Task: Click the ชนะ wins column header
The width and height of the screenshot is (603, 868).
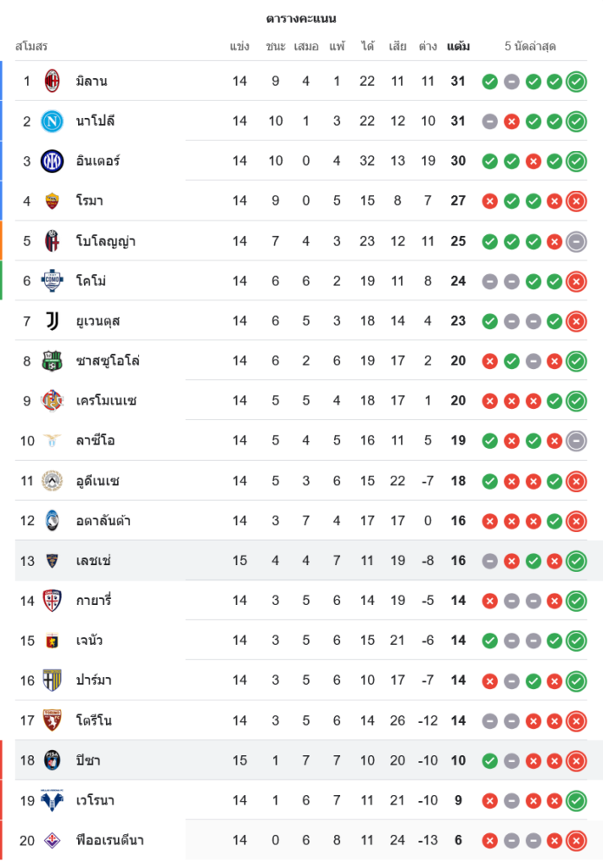Action: point(275,46)
